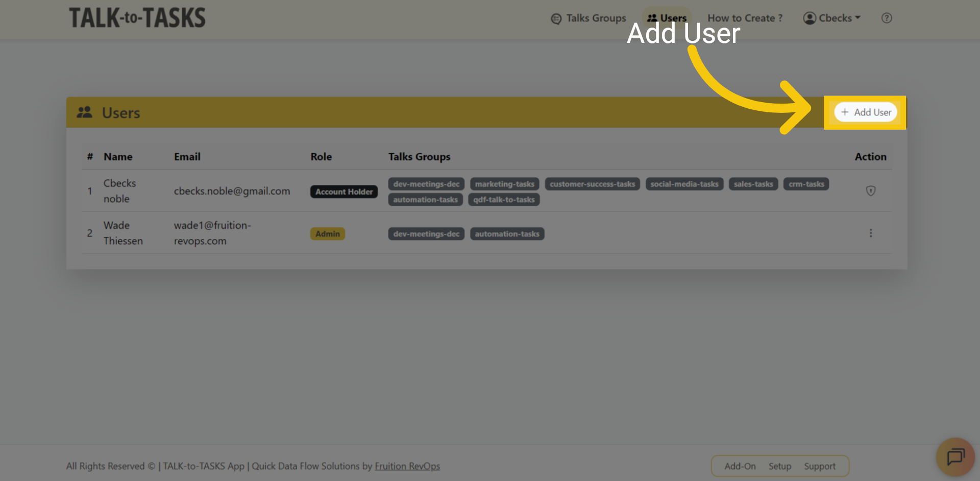Open the Fruition RevOps footer link
The width and height of the screenshot is (980, 481).
tap(407, 466)
